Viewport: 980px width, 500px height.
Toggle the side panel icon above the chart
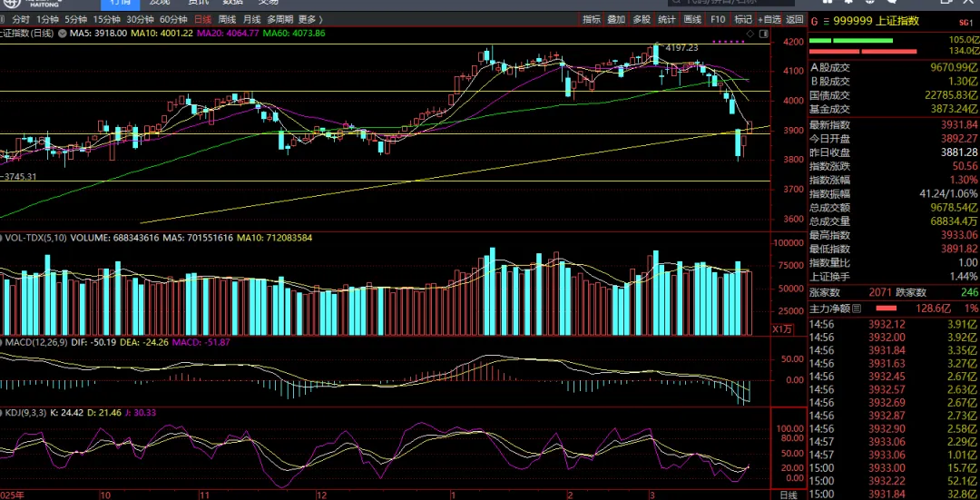[763, 34]
